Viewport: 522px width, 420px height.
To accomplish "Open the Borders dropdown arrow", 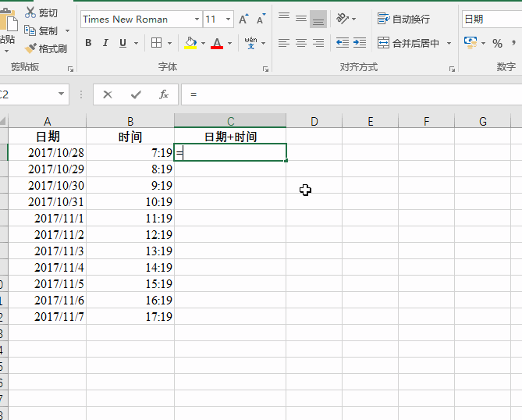I will (x=169, y=43).
